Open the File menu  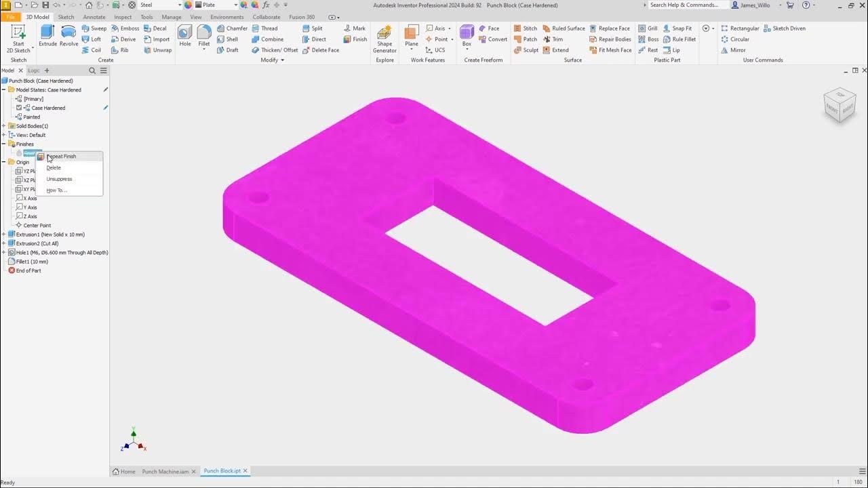[x=10, y=17]
